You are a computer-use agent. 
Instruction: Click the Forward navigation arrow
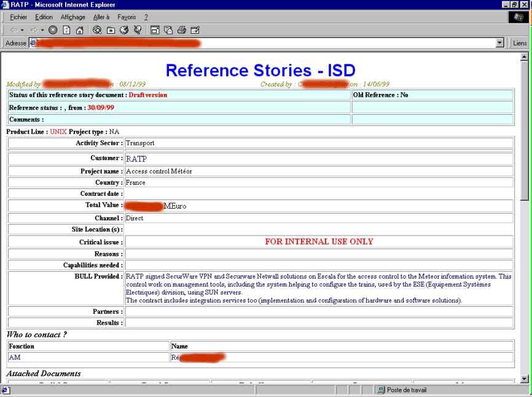[34, 31]
